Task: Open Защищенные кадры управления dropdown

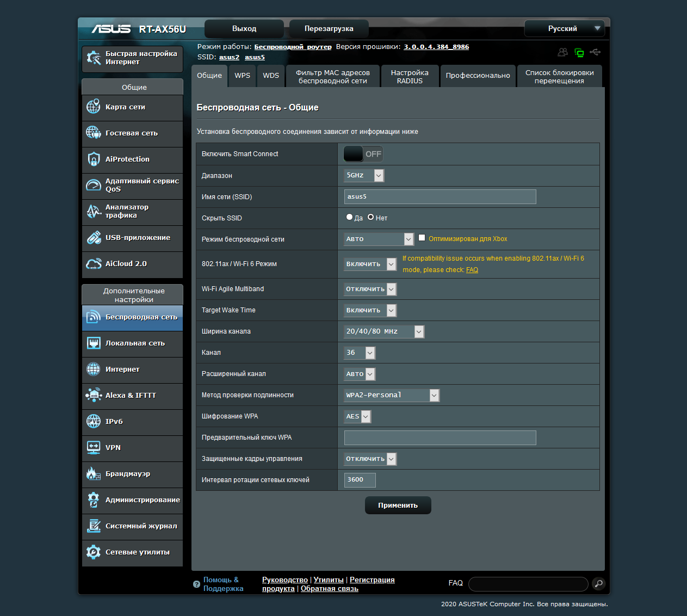Action: pos(370,459)
